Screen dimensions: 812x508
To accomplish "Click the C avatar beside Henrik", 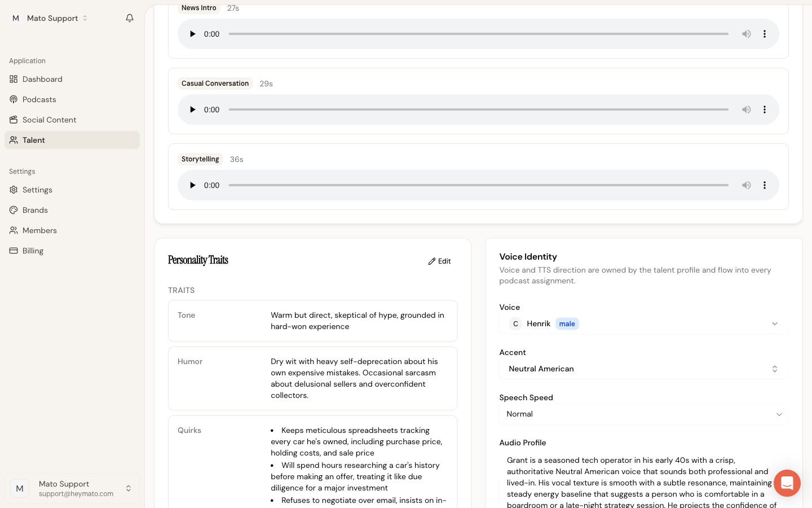I will coord(515,323).
